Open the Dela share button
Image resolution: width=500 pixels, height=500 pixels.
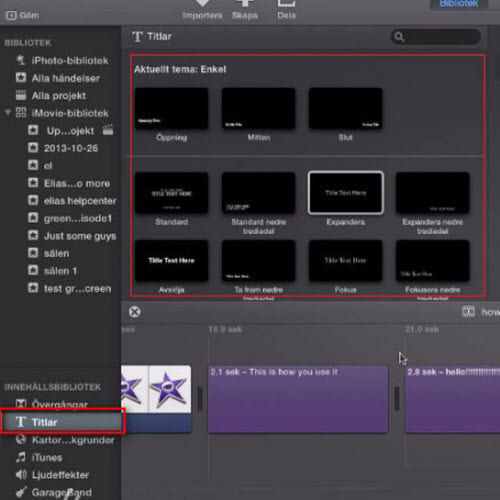pos(286,10)
